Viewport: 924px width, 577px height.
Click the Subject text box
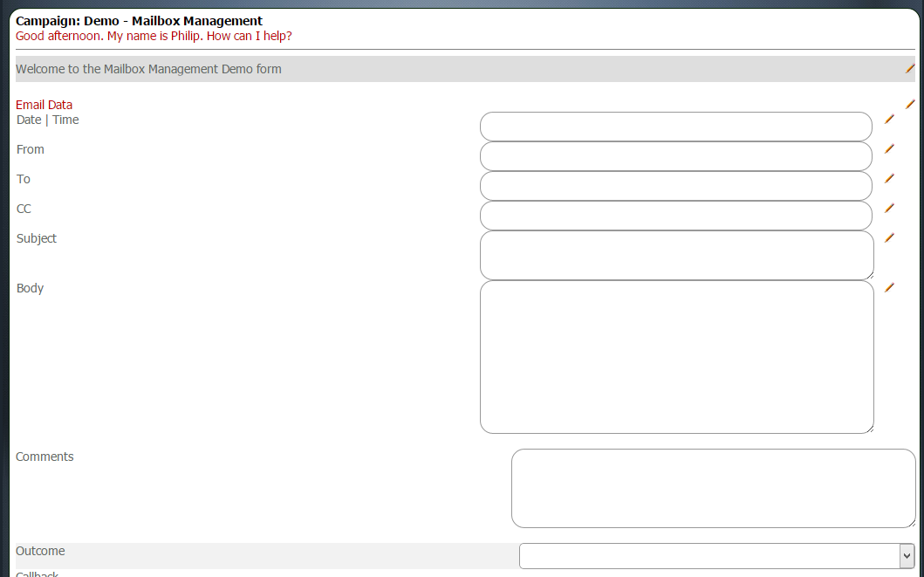[x=676, y=255]
